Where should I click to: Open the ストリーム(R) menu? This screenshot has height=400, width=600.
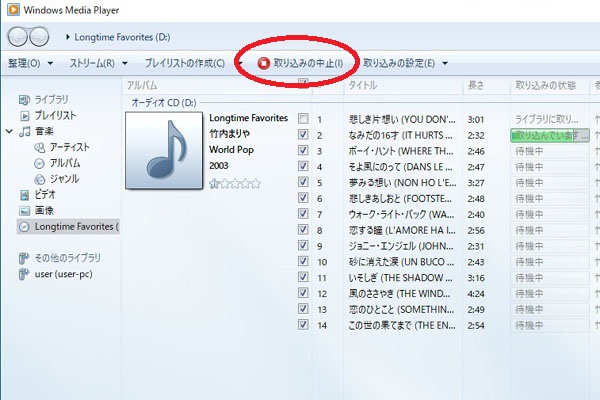pos(98,63)
